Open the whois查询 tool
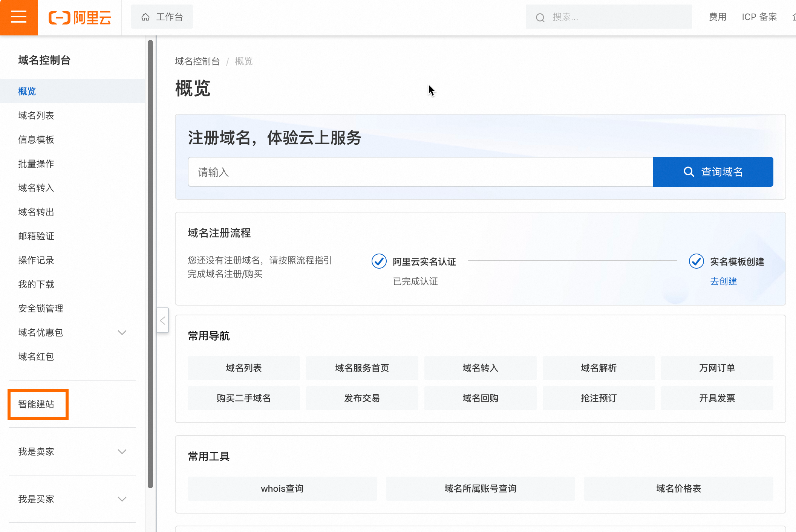Viewport: 796px width, 532px height. [x=282, y=488]
